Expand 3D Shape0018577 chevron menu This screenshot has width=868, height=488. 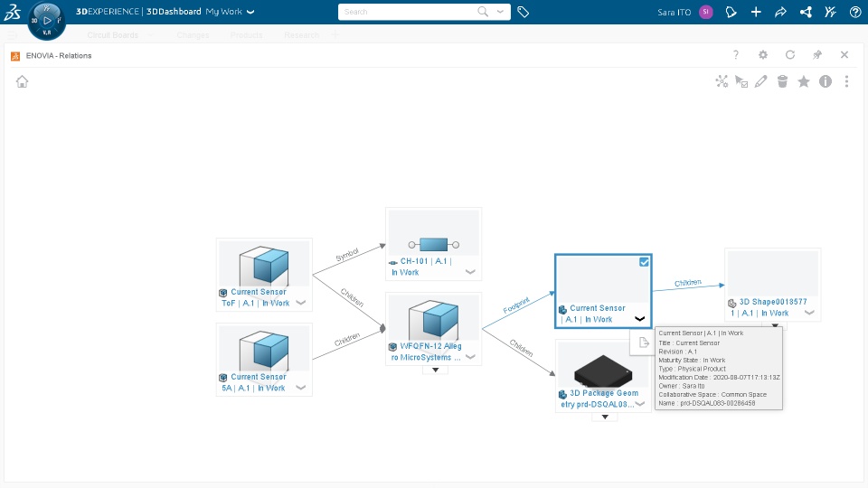(808, 313)
